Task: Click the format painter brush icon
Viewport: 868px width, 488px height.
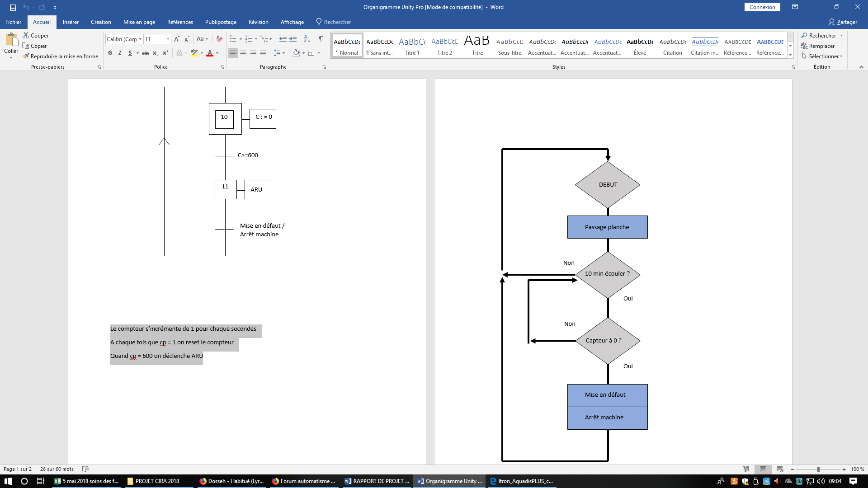Action: point(26,56)
